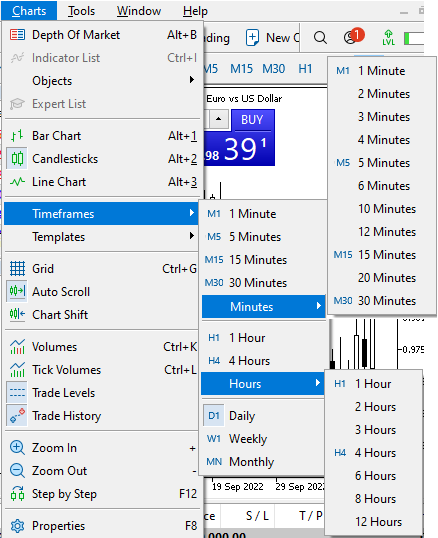Open the Help menu
Screen dimensions: 438x538
(x=195, y=11)
